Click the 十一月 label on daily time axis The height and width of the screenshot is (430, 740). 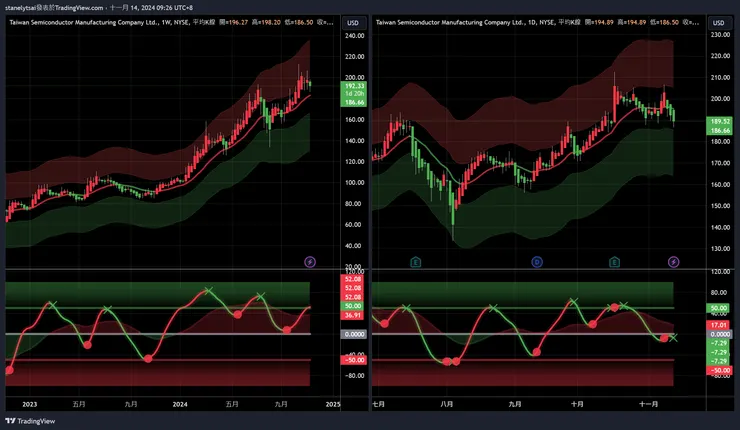tap(648, 404)
